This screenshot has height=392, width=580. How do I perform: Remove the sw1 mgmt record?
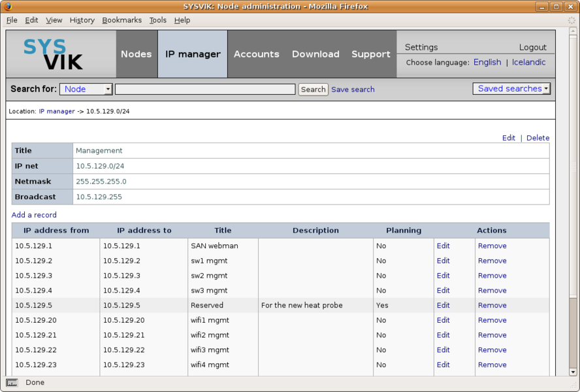point(492,261)
